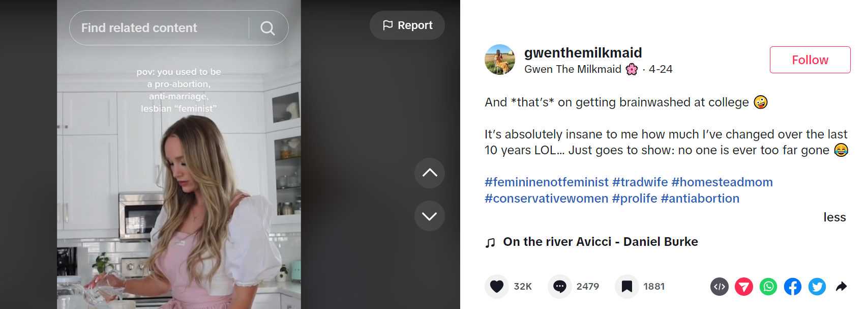The image size is (868, 309).
Task: Click the embed code icon
Action: [x=719, y=287]
